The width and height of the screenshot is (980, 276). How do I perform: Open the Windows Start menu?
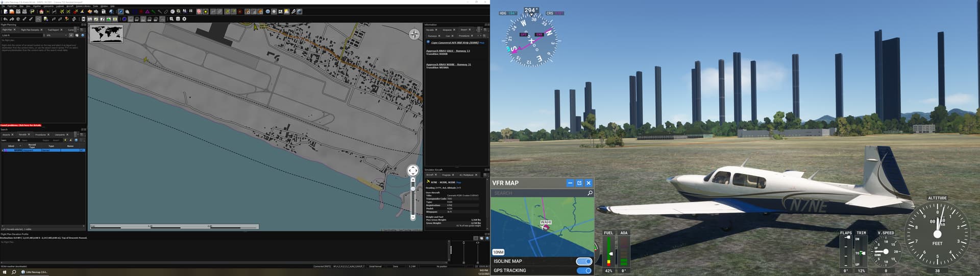(x=4, y=272)
